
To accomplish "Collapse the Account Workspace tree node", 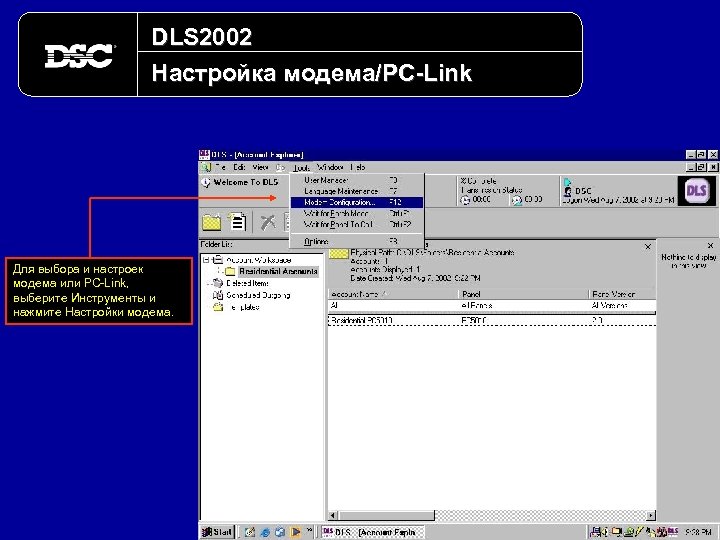I will [206, 260].
